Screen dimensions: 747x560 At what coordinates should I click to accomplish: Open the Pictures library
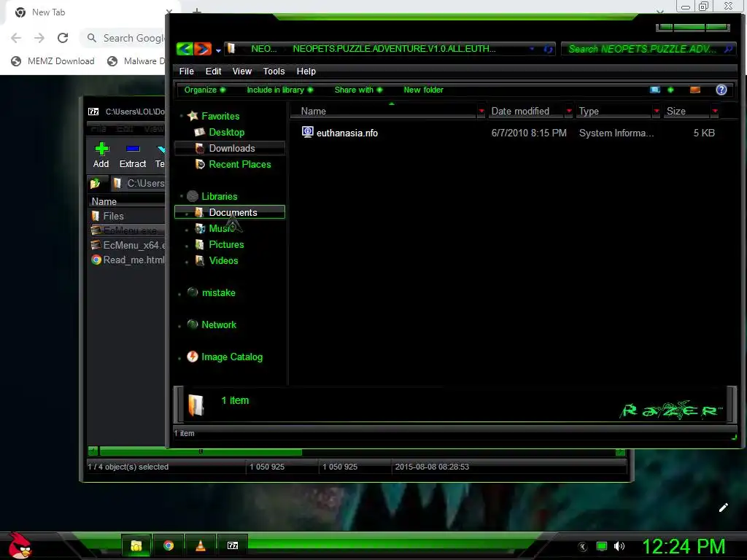point(226,244)
